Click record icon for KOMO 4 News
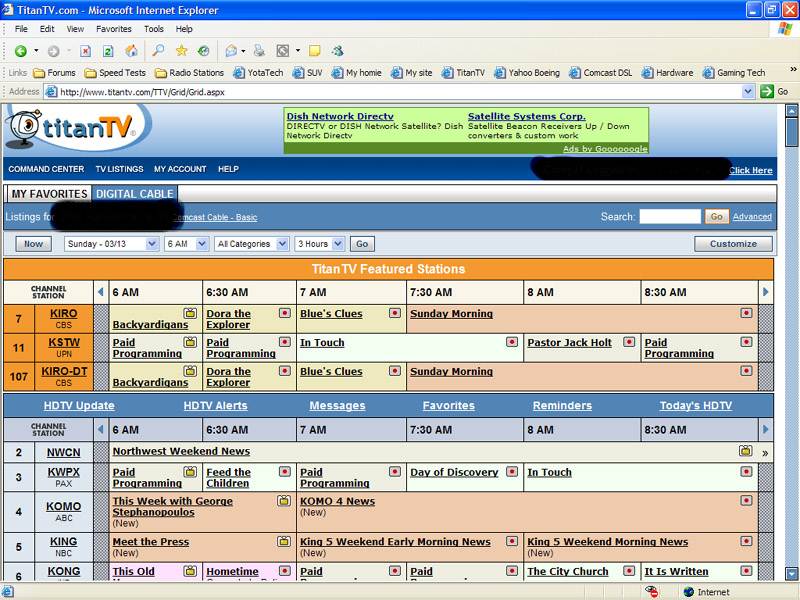The image size is (800, 600). point(746,501)
